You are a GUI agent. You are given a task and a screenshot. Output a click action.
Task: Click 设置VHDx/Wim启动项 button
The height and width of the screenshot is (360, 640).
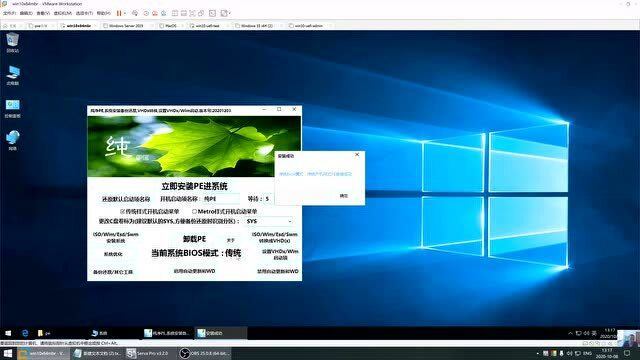point(280,254)
